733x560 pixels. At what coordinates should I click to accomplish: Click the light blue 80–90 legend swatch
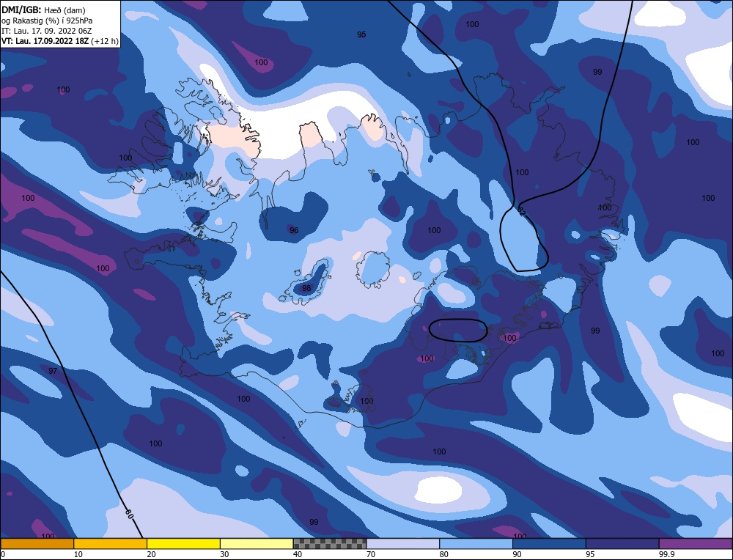coord(476,544)
